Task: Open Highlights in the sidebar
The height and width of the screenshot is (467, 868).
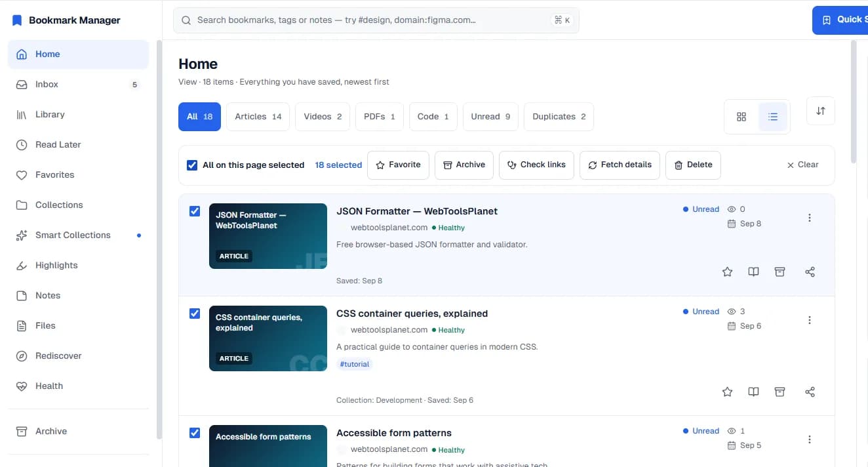Action: point(78,266)
